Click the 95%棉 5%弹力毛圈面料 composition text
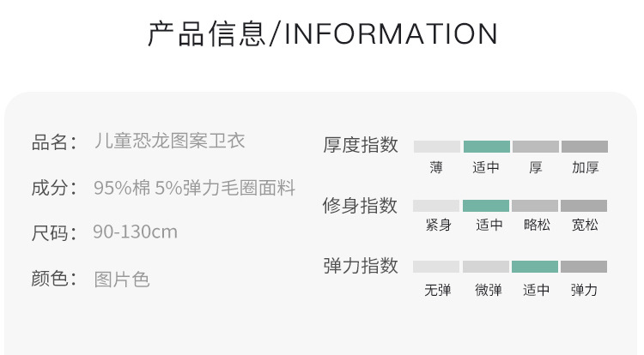 (194, 188)
